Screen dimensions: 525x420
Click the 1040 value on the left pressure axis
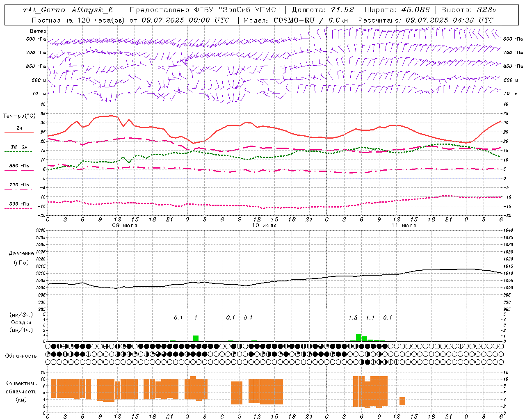pyautogui.click(x=40, y=230)
